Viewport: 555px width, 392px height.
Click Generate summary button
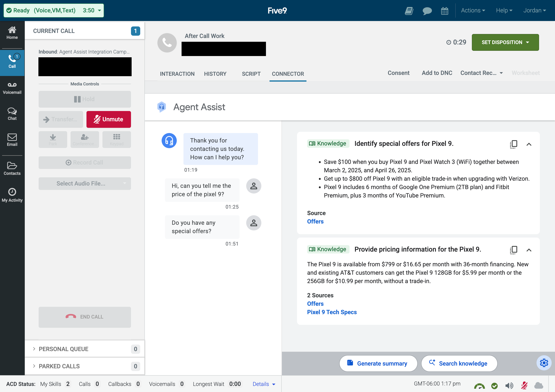pyautogui.click(x=378, y=363)
